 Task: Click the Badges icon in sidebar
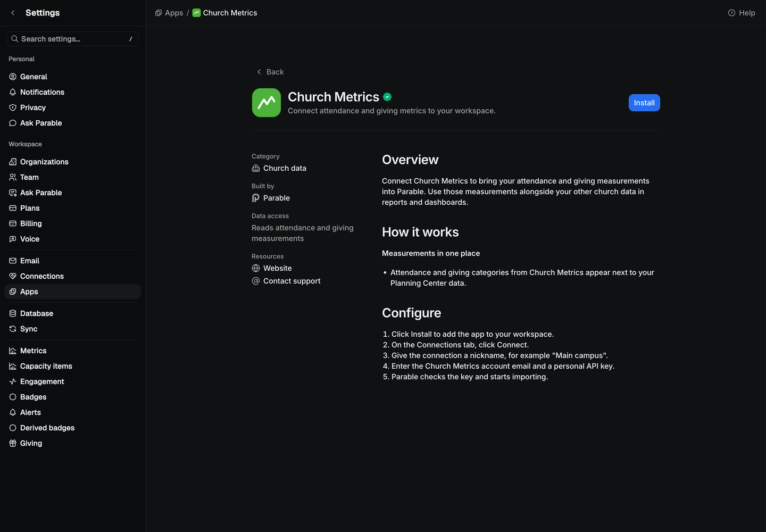[13, 397]
